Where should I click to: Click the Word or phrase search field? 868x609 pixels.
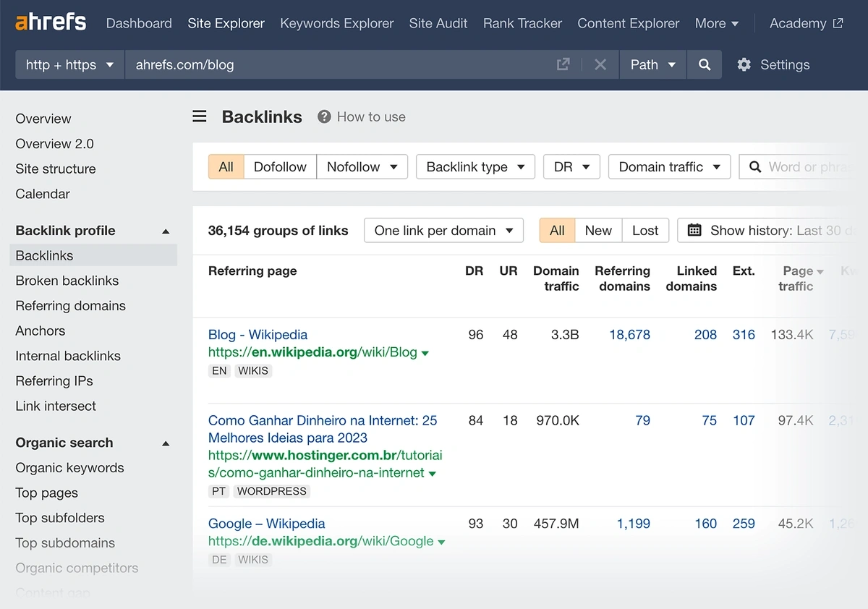click(803, 167)
